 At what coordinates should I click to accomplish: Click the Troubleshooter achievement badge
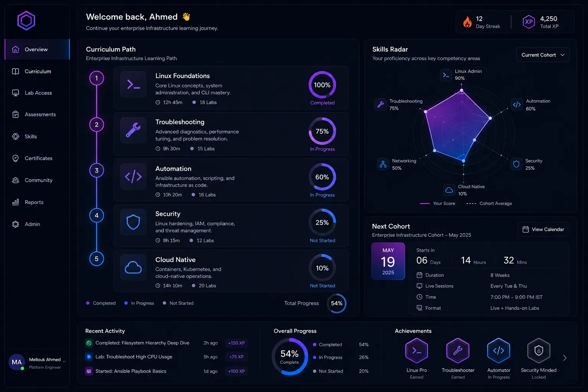458,351
